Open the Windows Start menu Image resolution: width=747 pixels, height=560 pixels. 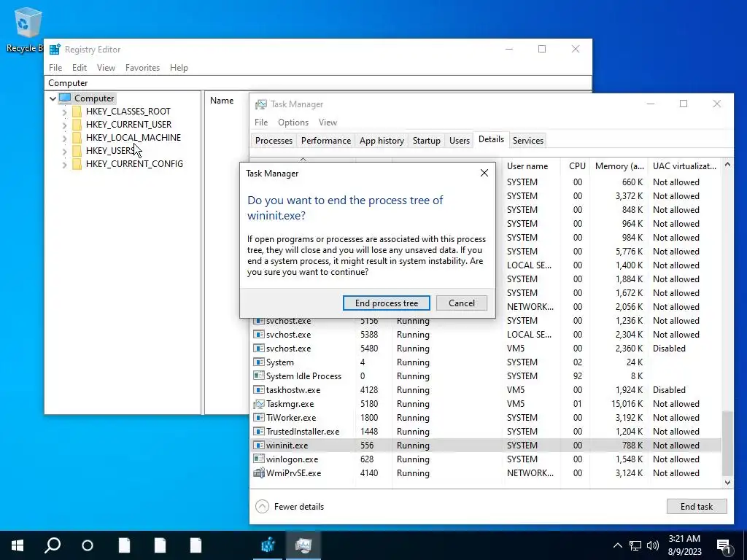coord(18,545)
